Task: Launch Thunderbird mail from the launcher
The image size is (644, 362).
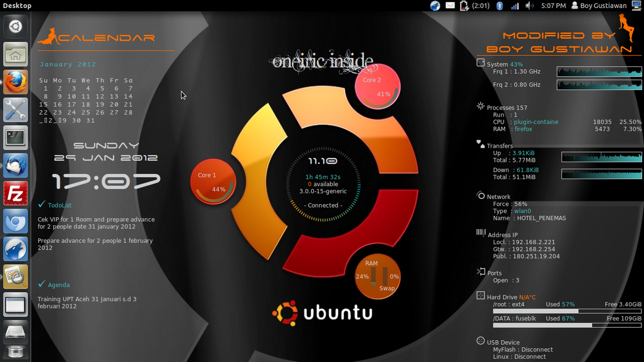Action: coord(16,165)
